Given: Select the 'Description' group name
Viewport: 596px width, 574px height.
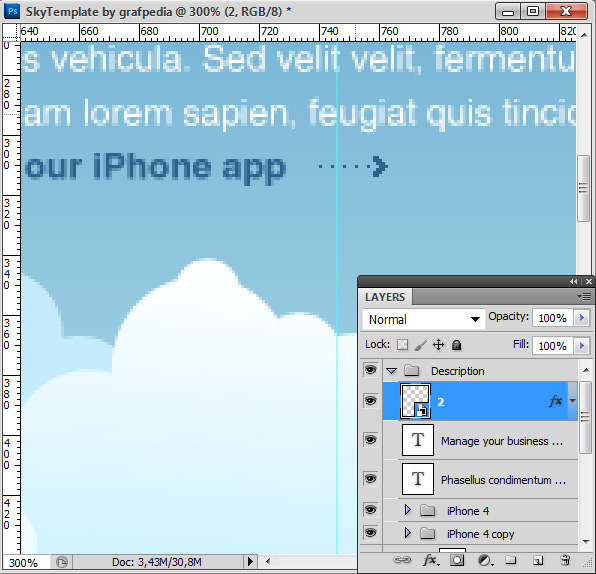Looking at the screenshot, I should 458,371.
